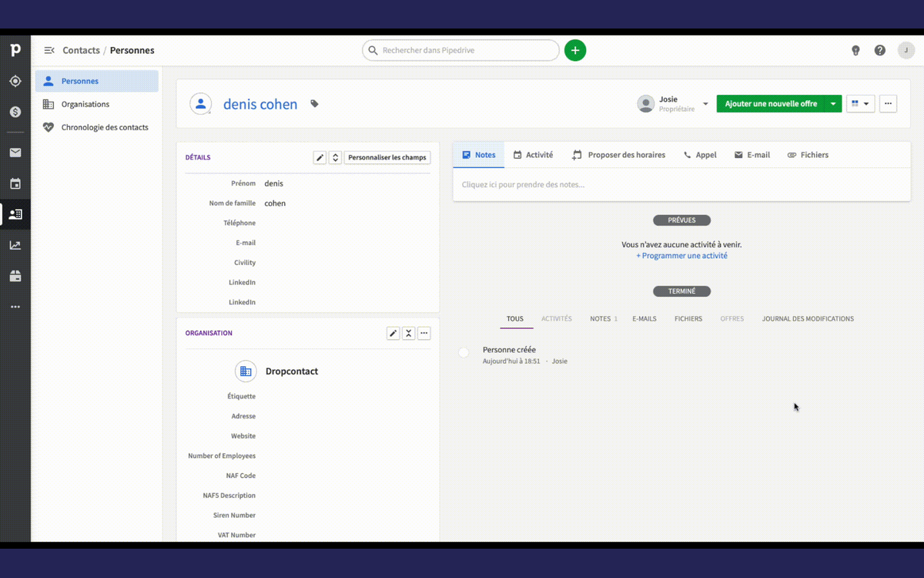924x578 pixels.
Task: Open Products briefcase icon in sidebar
Action: [x=15, y=276]
